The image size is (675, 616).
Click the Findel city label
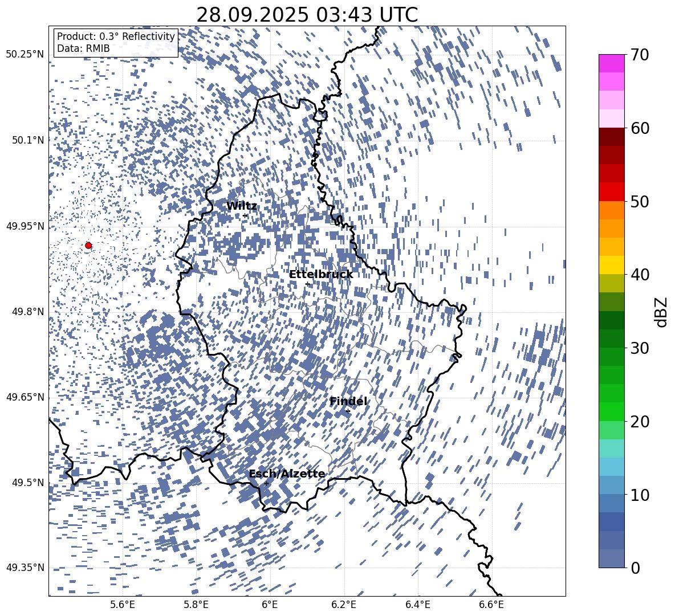click(x=348, y=401)
